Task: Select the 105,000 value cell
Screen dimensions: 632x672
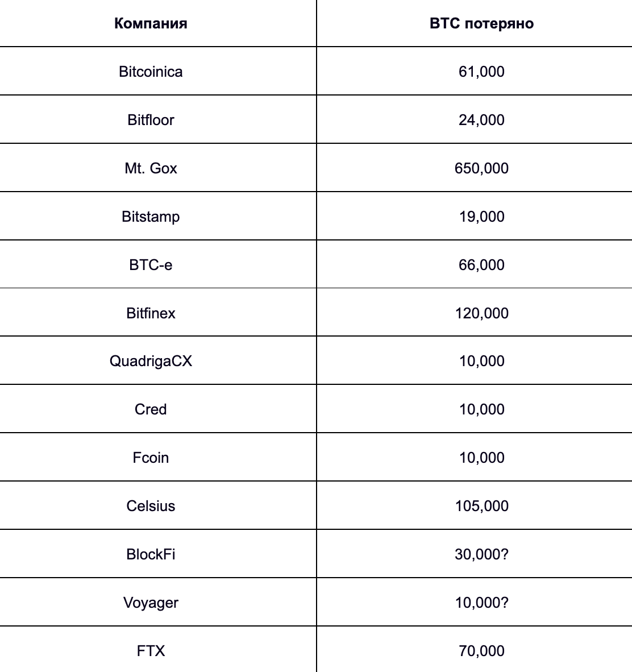Action: [481, 506]
